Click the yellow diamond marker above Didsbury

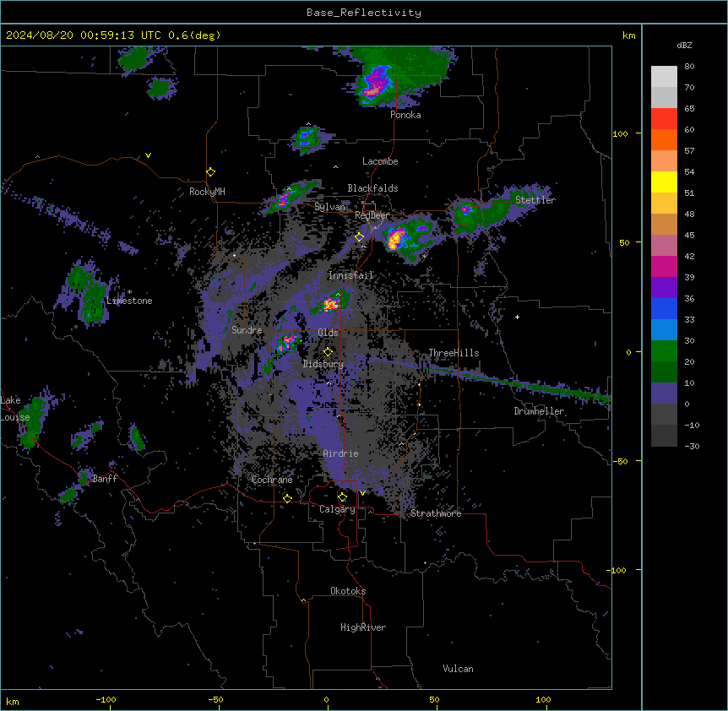329,352
